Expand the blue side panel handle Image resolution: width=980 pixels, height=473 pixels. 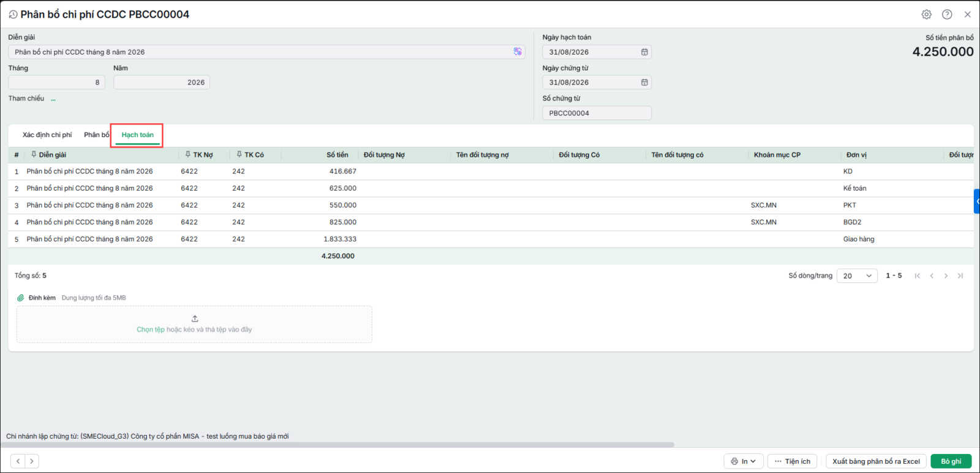coord(977,202)
